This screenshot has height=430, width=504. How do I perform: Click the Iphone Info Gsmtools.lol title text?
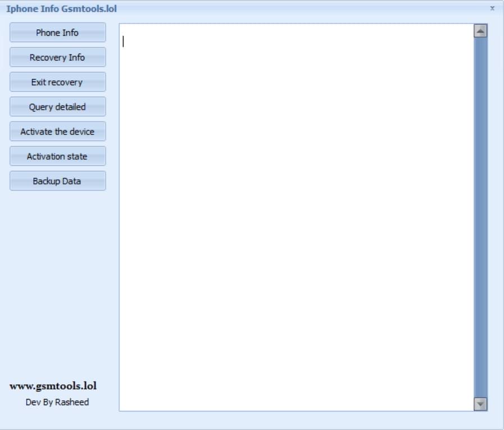pos(62,9)
